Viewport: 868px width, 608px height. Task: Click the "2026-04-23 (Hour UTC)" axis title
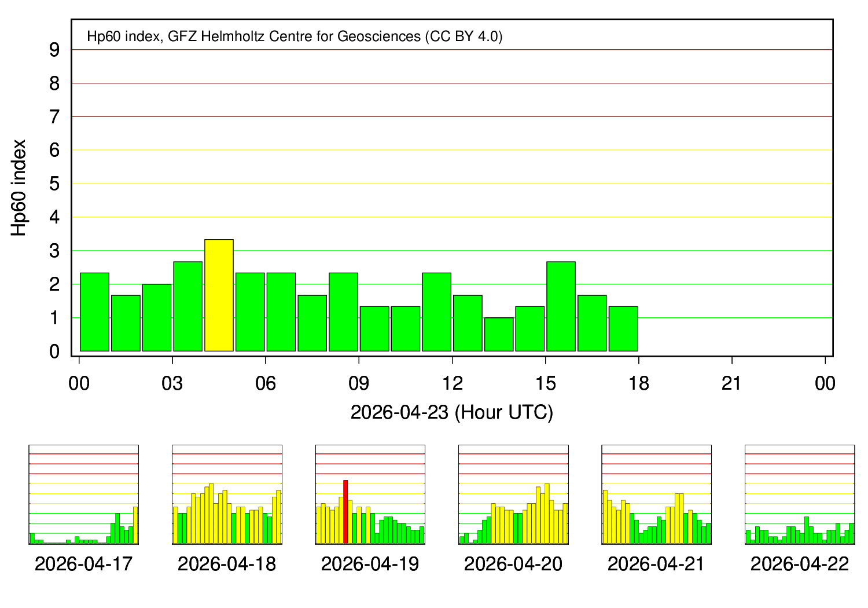tap(452, 412)
